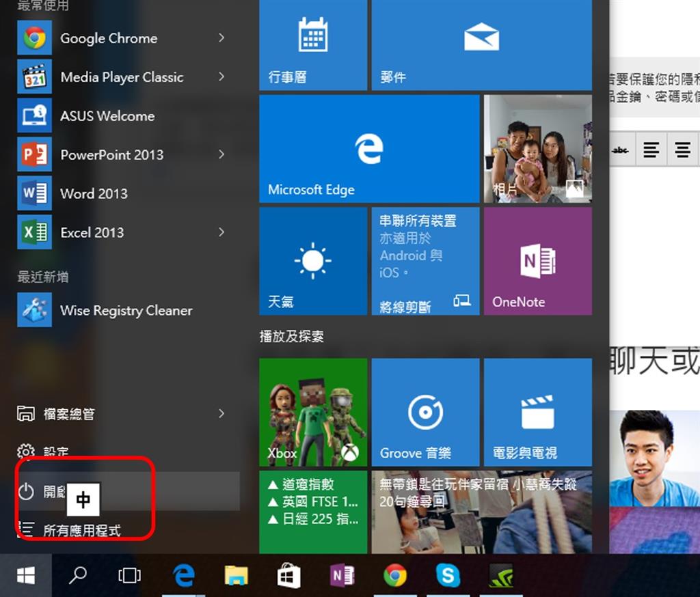The image size is (700, 597).
Task: Open the news tile about 小慧喬失蹤
Action: point(482,512)
